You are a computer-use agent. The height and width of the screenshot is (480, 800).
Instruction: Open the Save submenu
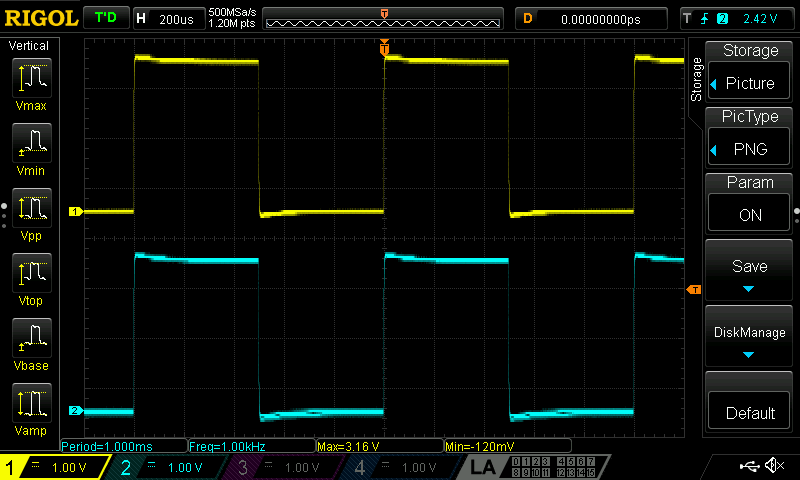[x=749, y=271]
